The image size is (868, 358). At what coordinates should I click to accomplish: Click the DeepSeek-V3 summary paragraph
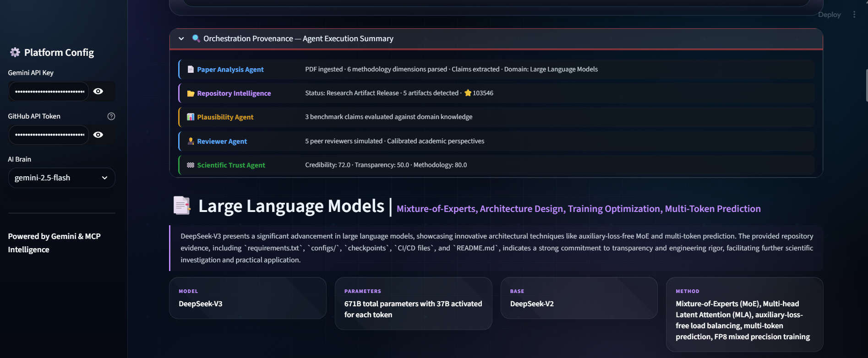point(497,248)
